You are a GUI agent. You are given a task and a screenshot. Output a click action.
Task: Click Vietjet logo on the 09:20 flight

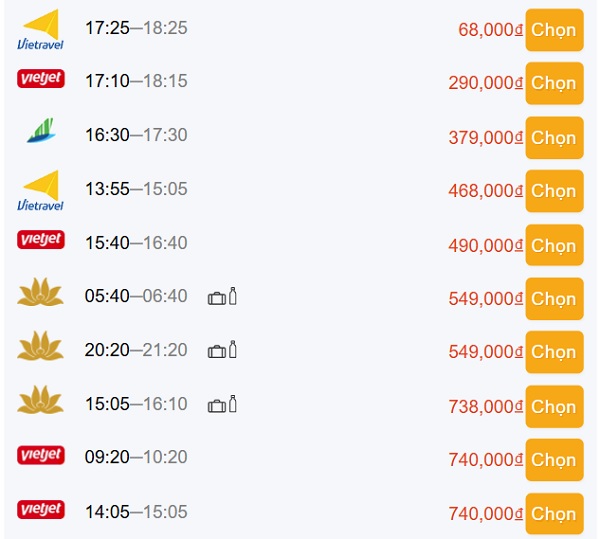[41, 455]
